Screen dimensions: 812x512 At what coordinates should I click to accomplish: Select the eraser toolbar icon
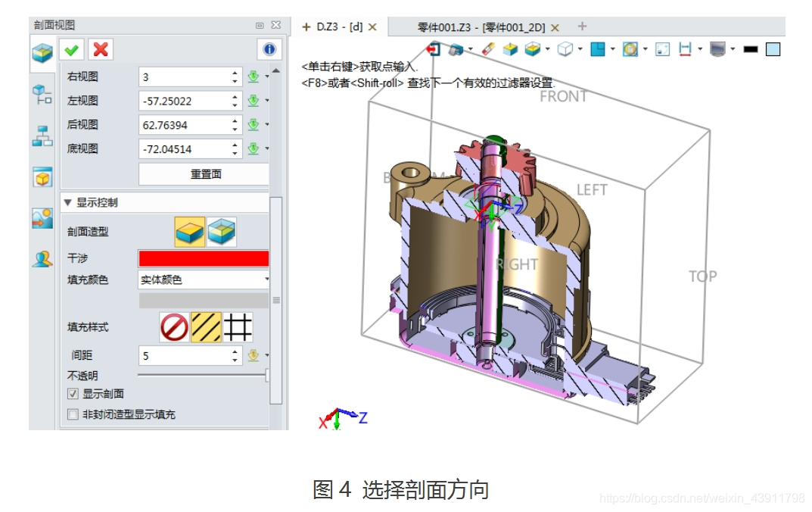pos(488,49)
